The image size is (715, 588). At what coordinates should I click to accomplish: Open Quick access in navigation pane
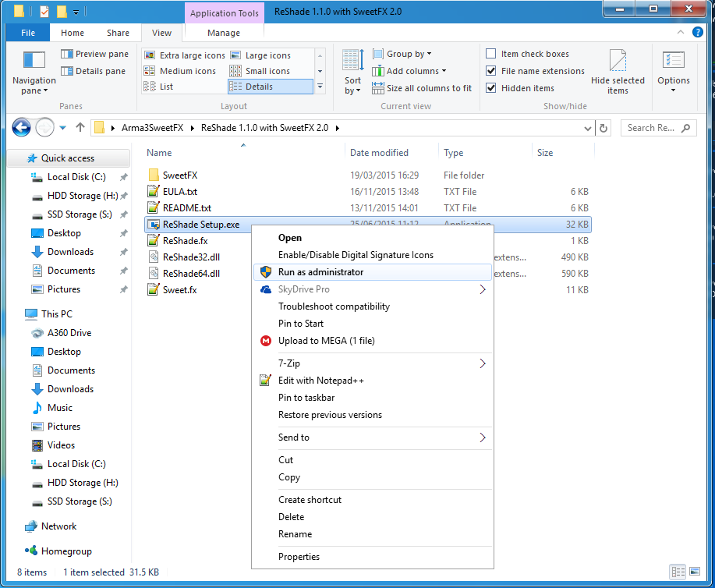coord(68,158)
